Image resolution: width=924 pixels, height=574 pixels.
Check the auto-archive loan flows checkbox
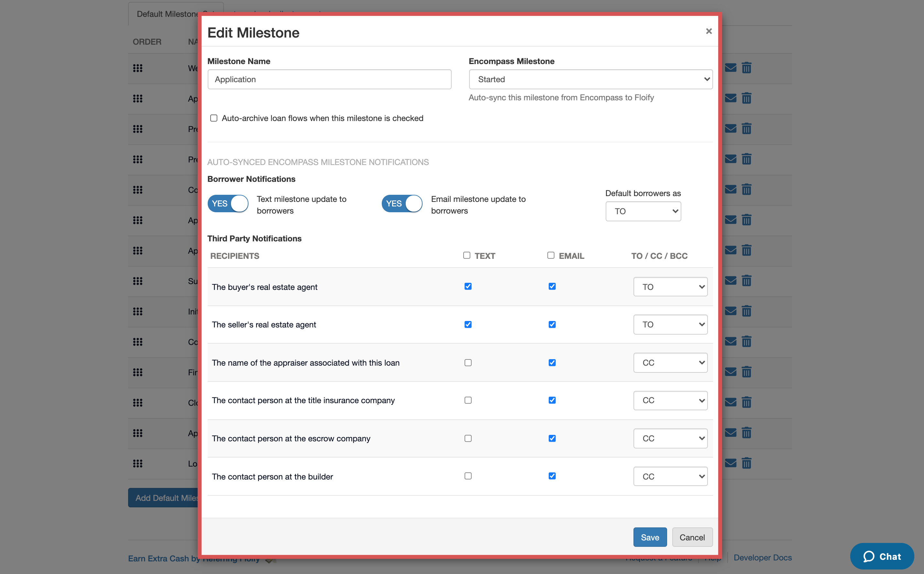pyautogui.click(x=214, y=118)
